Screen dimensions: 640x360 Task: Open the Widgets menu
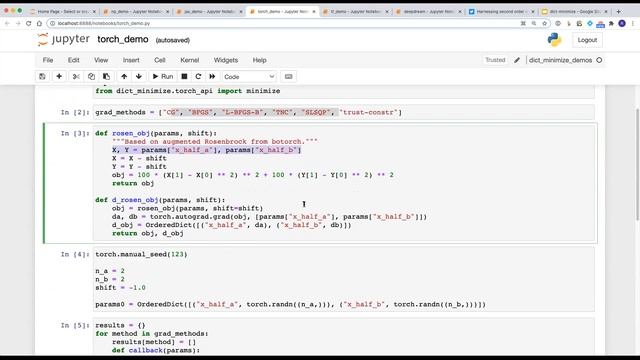pos(226,60)
